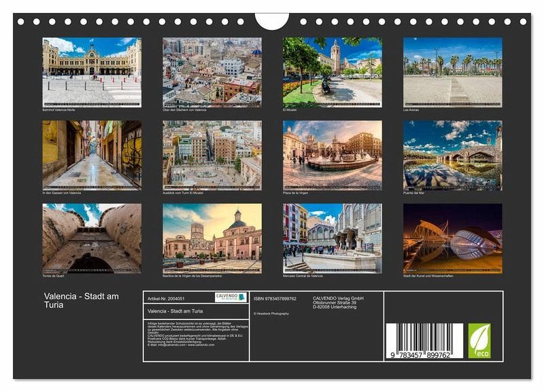This screenshot has width=544, height=392.
Task: Open the Plaza de la Virgen photo
Action: click(332, 155)
